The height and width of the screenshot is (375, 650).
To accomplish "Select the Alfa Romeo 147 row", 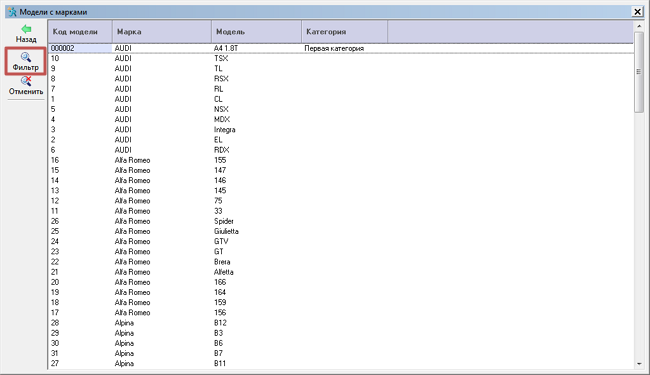I will coord(341,170).
